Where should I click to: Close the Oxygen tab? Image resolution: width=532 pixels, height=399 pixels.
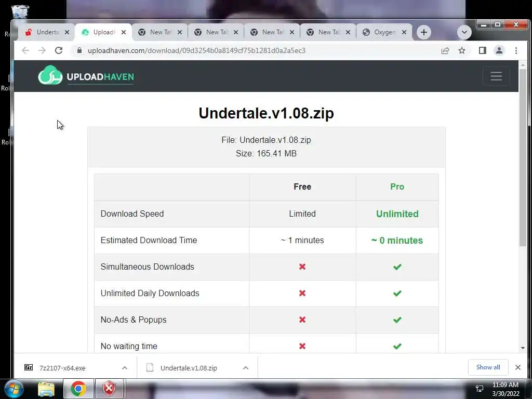(404, 32)
